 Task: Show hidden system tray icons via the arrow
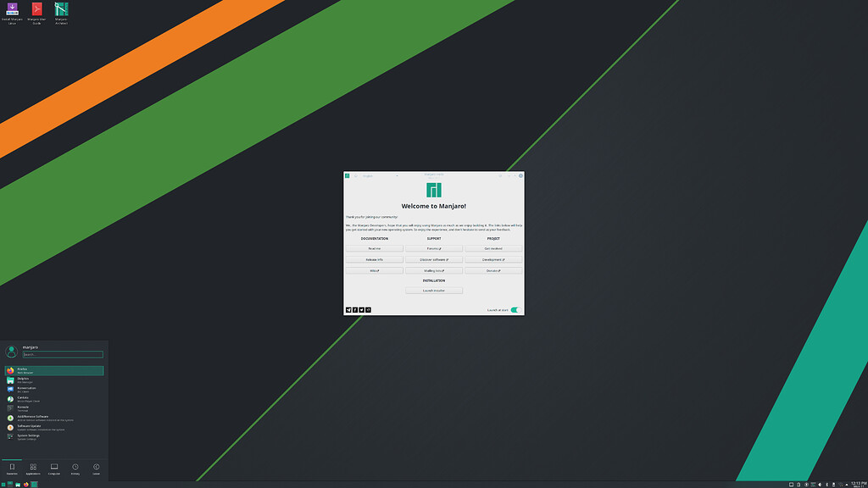pos(847,484)
